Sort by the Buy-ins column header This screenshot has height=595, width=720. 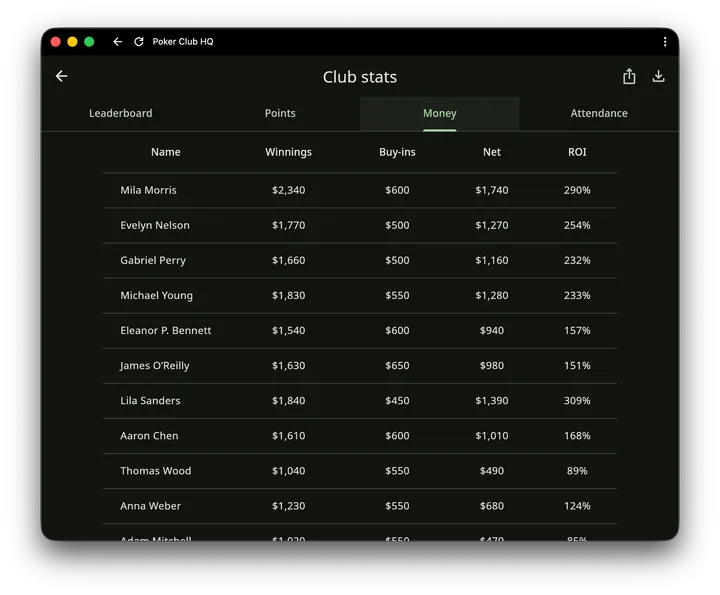[397, 152]
